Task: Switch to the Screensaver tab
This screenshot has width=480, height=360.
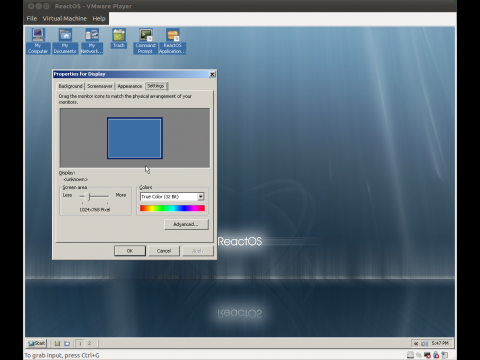Action: click(x=100, y=86)
